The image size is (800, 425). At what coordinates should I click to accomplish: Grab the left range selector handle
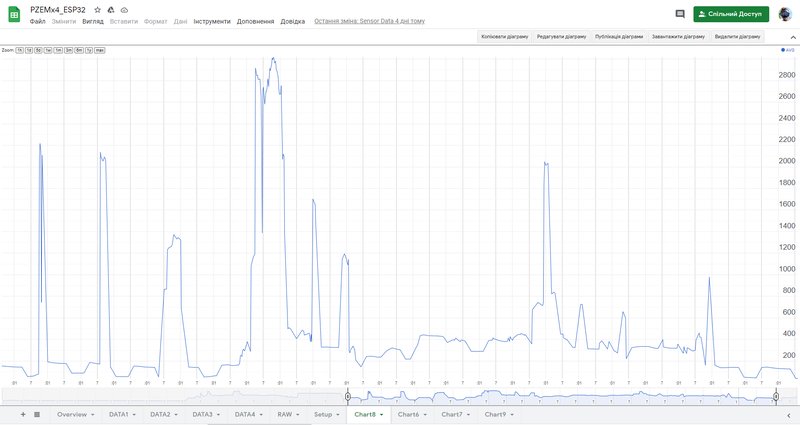(348, 396)
